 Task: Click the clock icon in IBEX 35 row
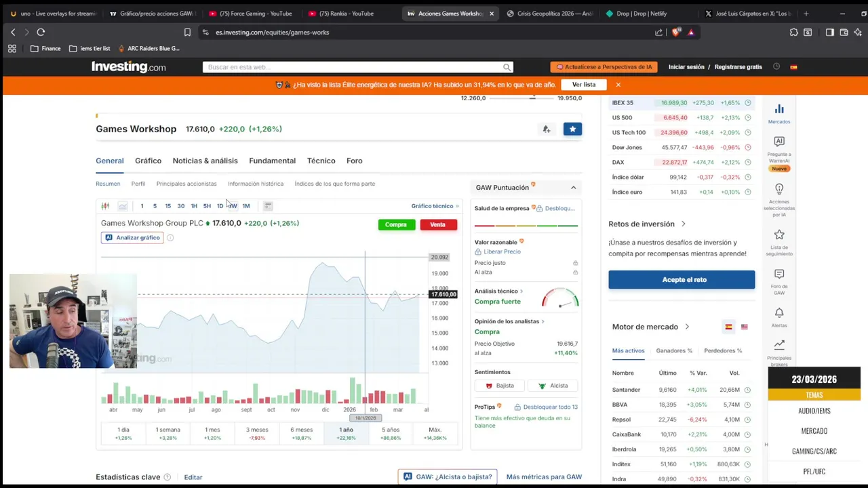coord(747,103)
